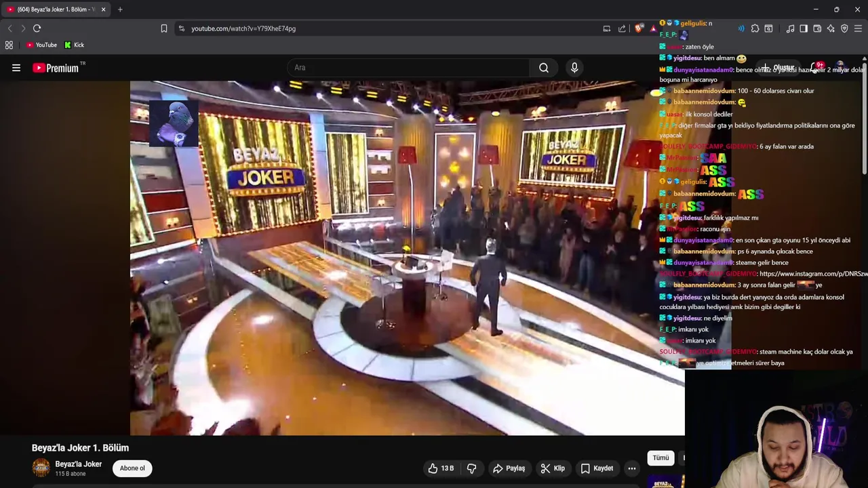
Task: Open the YouTube account avatar menu
Action: (840, 68)
